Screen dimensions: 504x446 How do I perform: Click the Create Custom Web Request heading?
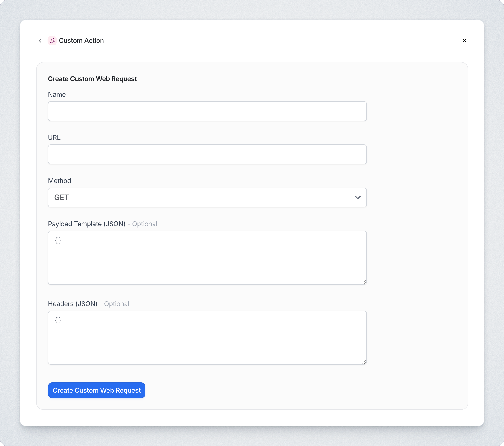[x=93, y=79]
